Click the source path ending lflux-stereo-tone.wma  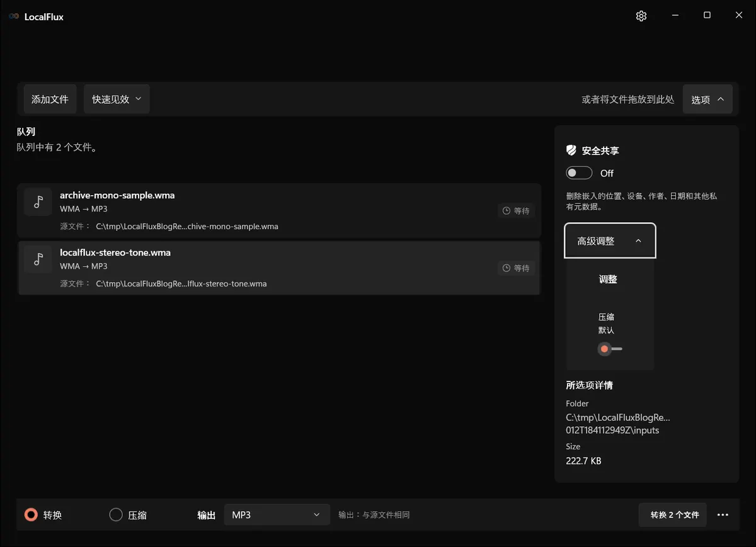tap(181, 284)
